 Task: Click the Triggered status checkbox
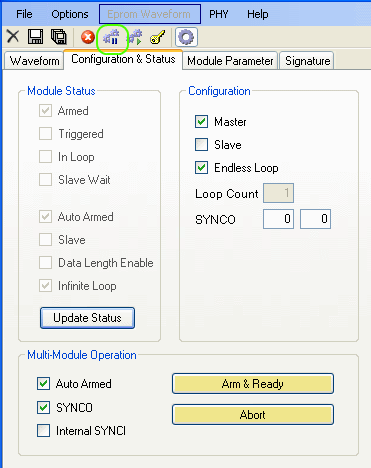[x=45, y=133]
